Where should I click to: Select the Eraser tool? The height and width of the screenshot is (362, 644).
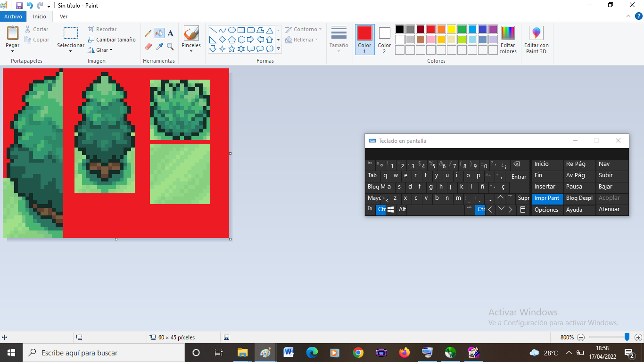click(148, 47)
